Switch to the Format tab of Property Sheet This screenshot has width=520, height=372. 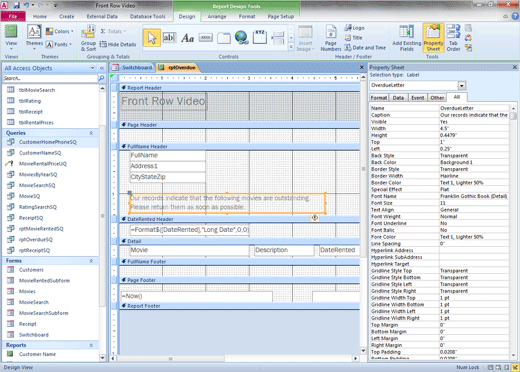[x=379, y=98]
